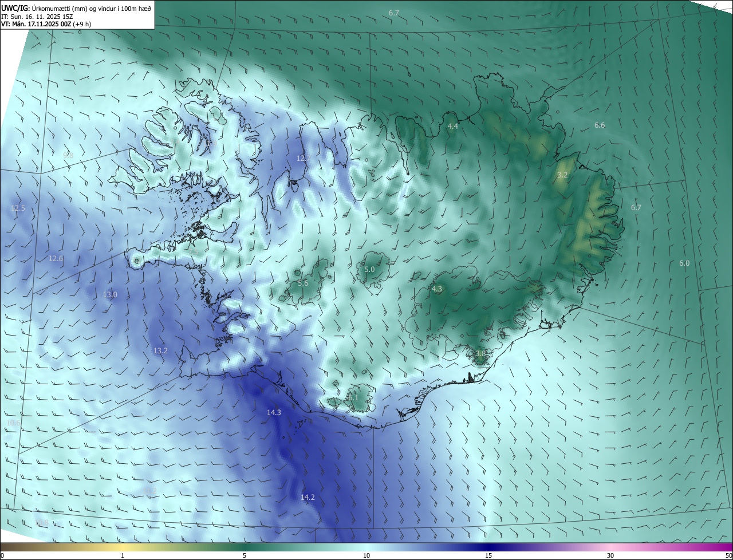Click the 3.8 value label on the map
The image size is (733, 560).
click(480, 354)
